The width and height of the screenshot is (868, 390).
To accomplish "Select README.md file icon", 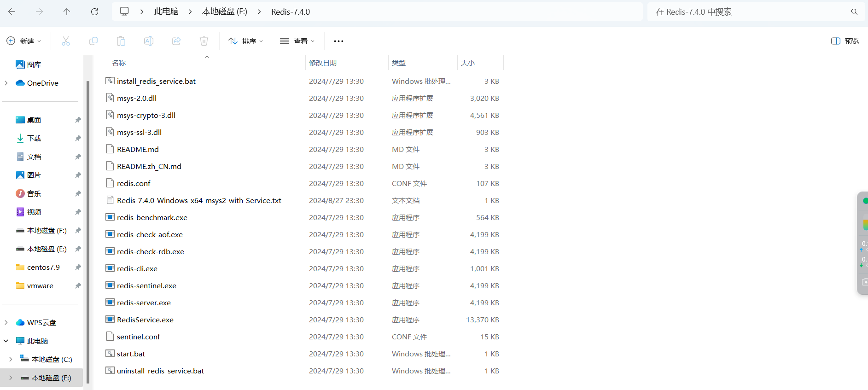I will [x=110, y=149].
